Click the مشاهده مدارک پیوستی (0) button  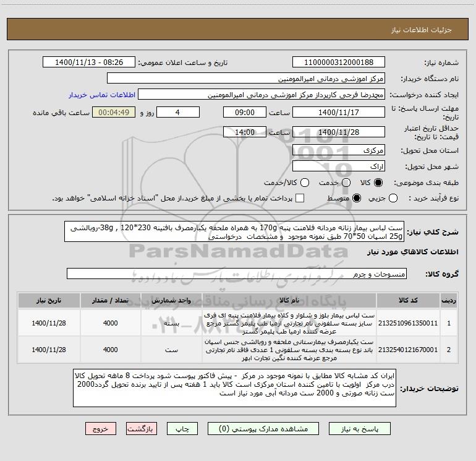263,429
